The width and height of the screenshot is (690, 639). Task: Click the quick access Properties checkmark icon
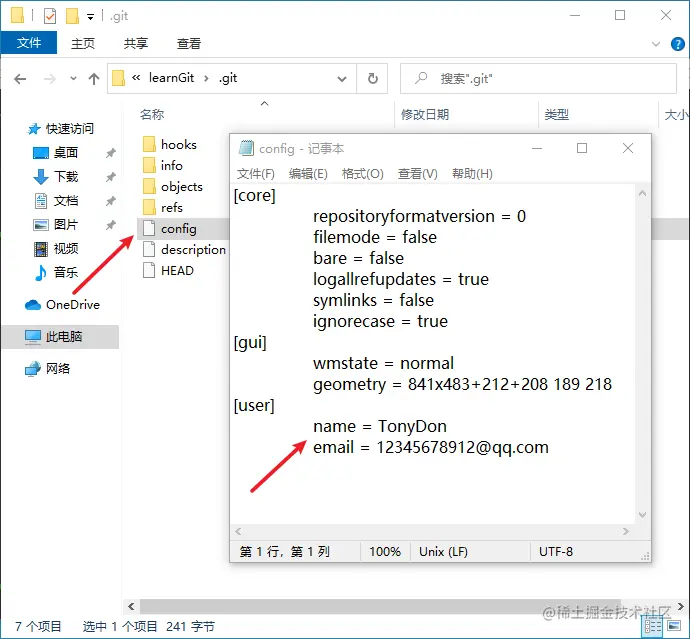pyautogui.click(x=50, y=16)
